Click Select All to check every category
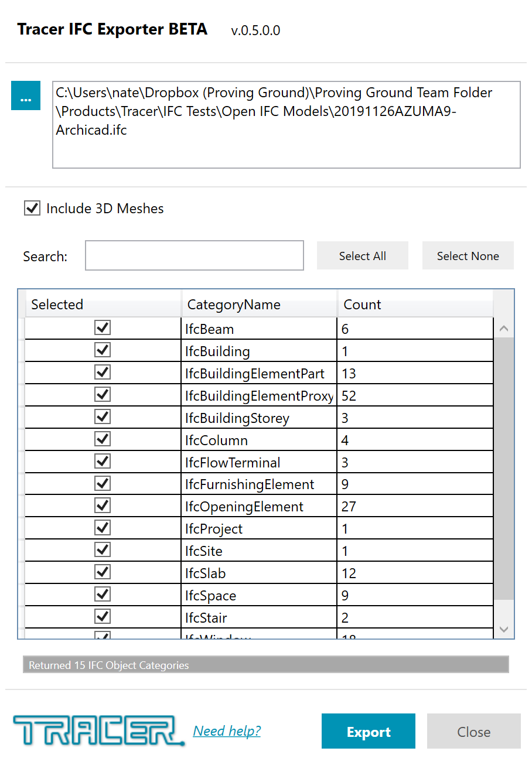Viewport: 532px width, 765px height. [x=362, y=255]
